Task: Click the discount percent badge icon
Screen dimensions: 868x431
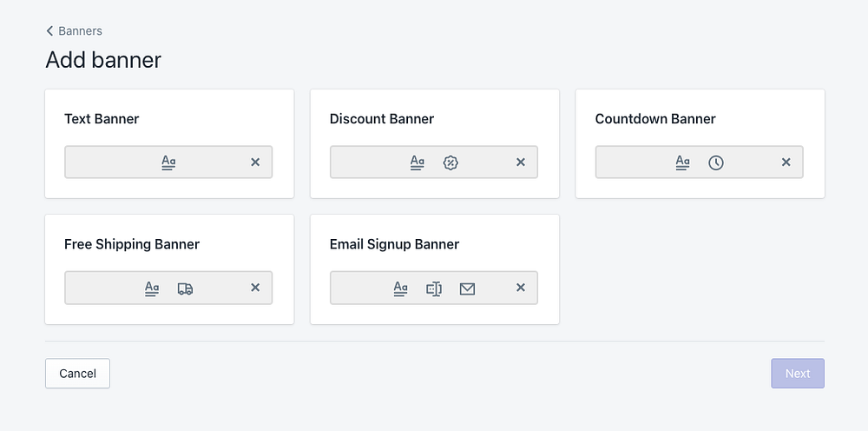Action: point(450,162)
